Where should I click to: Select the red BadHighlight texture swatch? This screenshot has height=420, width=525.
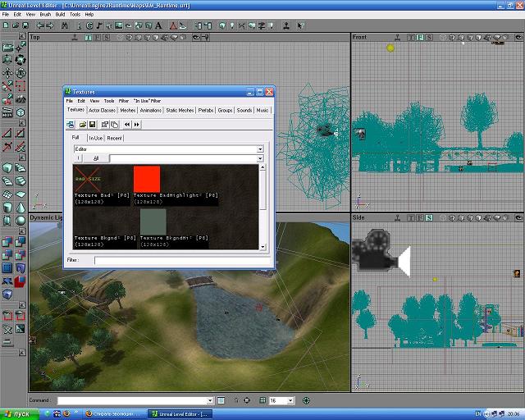[147, 178]
